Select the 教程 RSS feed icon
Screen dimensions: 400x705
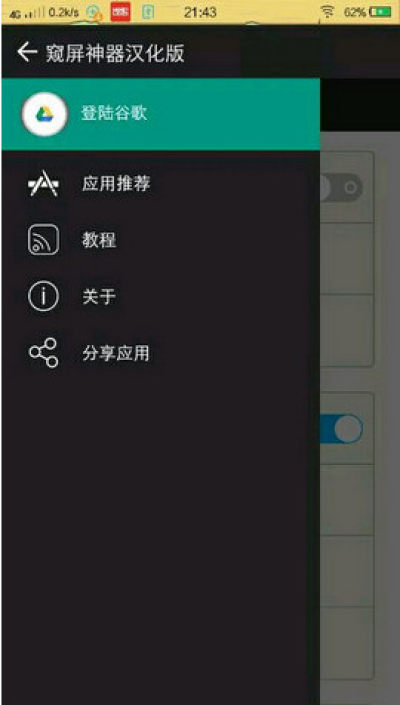43,240
